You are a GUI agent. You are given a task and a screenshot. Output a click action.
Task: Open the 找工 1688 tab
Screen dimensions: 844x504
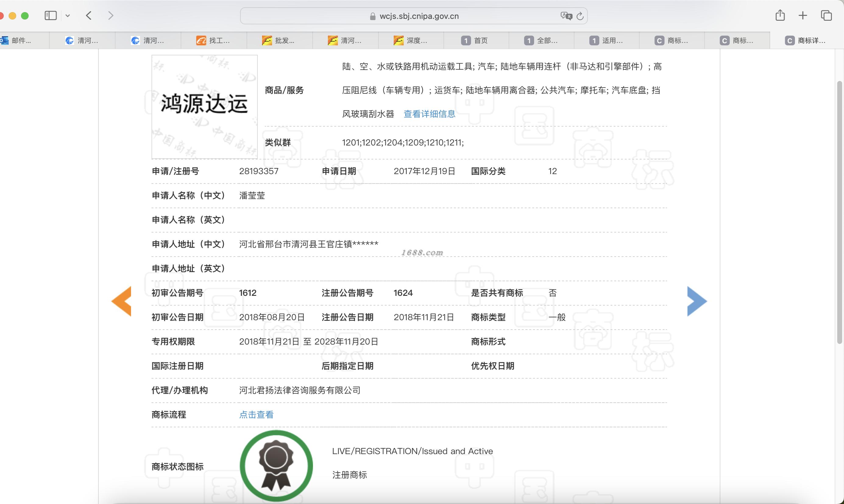(x=214, y=41)
